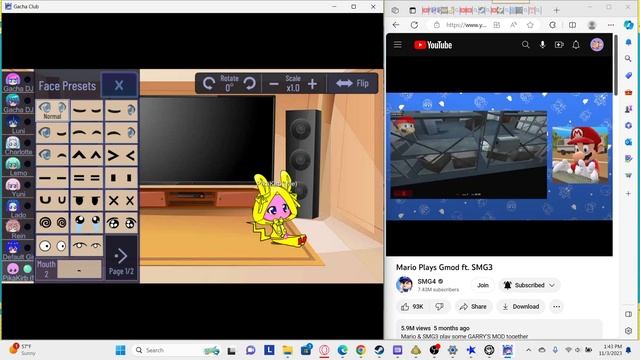Rotate character counterclockwise in Gacha Club
Viewport: 640px width, 360px height.
pyautogui.click(x=209, y=84)
